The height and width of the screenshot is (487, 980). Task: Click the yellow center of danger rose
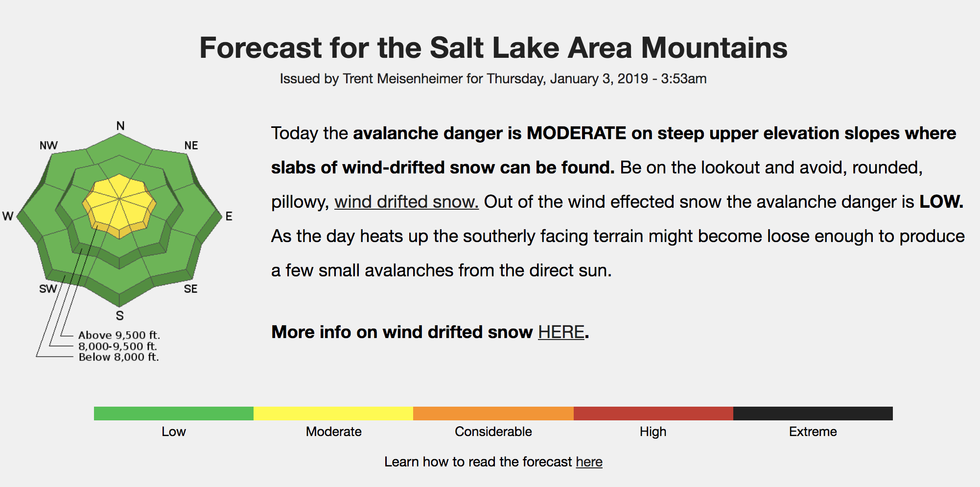click(119, 204)
